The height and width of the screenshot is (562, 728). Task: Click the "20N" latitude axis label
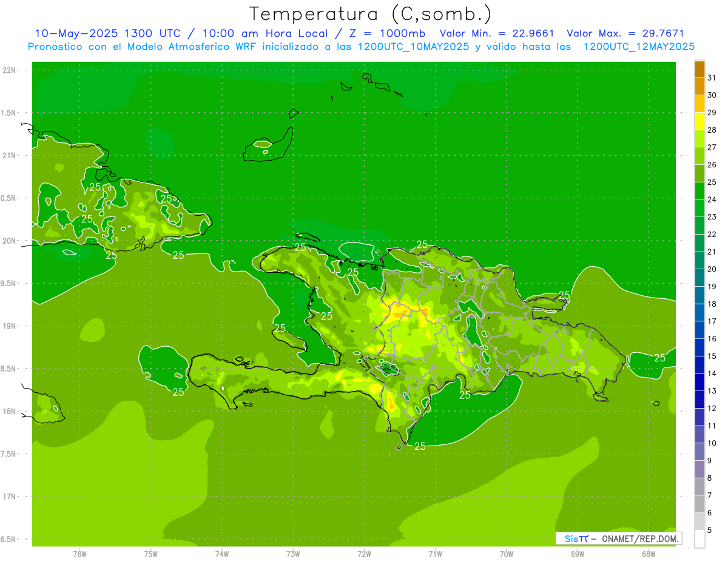pos(10,241)
